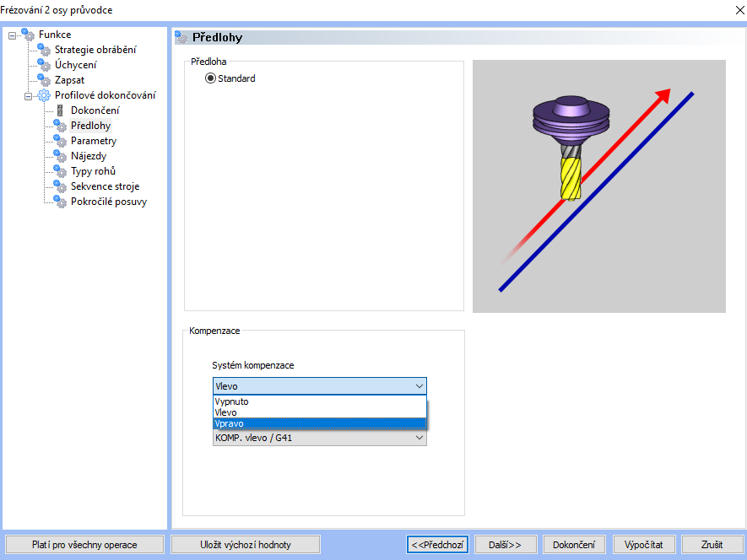Close the Frézování 2 osy průvodce window
Screen dimensions: 747x560
739,9
